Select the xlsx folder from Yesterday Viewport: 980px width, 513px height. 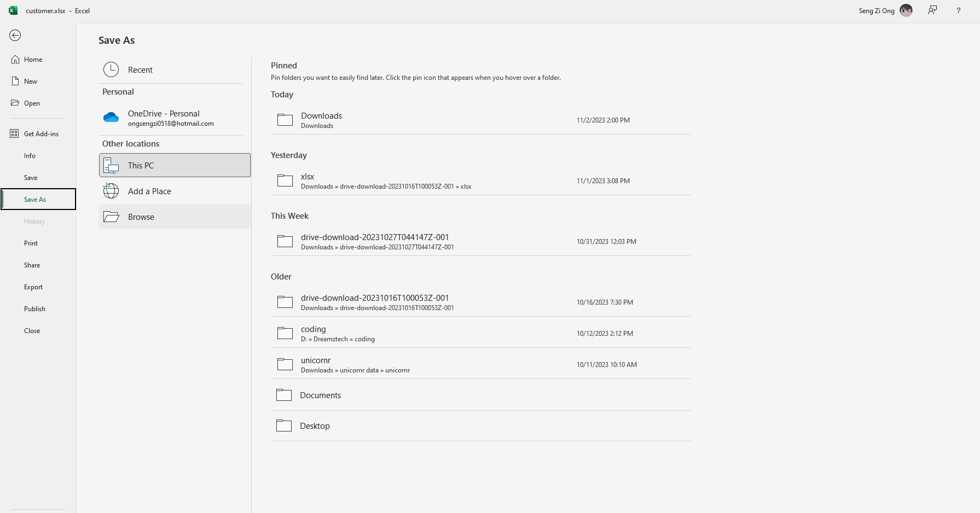point(482,180)
